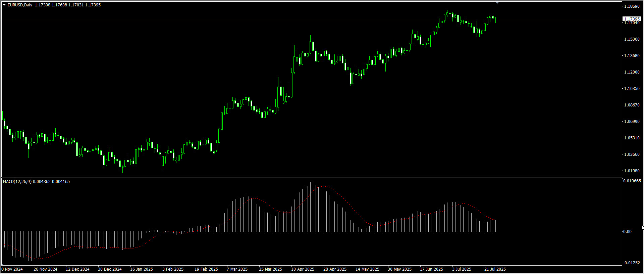This screenshot has height=274, width=644.
Task: Click the 1.01980 price axis label
Action: tap(632, 171)
